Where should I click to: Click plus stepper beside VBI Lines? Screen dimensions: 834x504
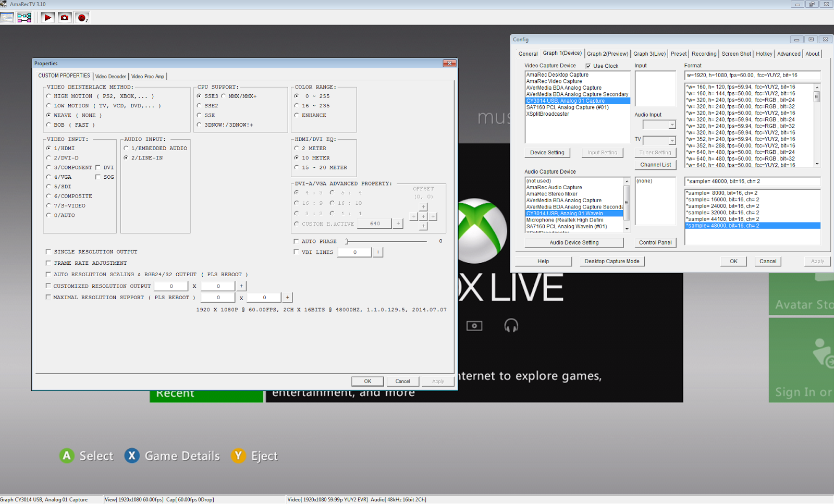point(378,252)
